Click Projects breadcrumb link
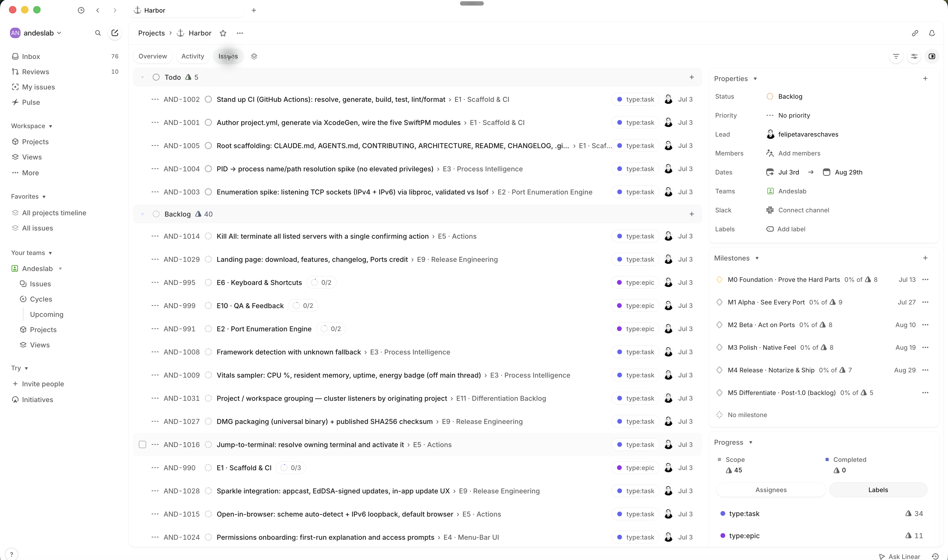The height and width of the screenshot is (560, 948). click(x=151, y=33)
